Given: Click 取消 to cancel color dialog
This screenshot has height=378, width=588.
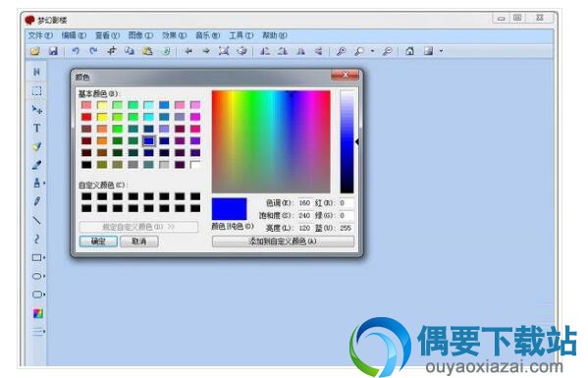Looking at the screenshot, I should click(139, 242).
